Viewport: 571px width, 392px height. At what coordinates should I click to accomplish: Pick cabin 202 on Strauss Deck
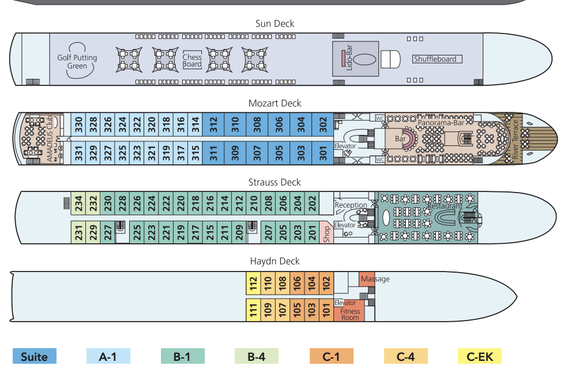point(312,203)
